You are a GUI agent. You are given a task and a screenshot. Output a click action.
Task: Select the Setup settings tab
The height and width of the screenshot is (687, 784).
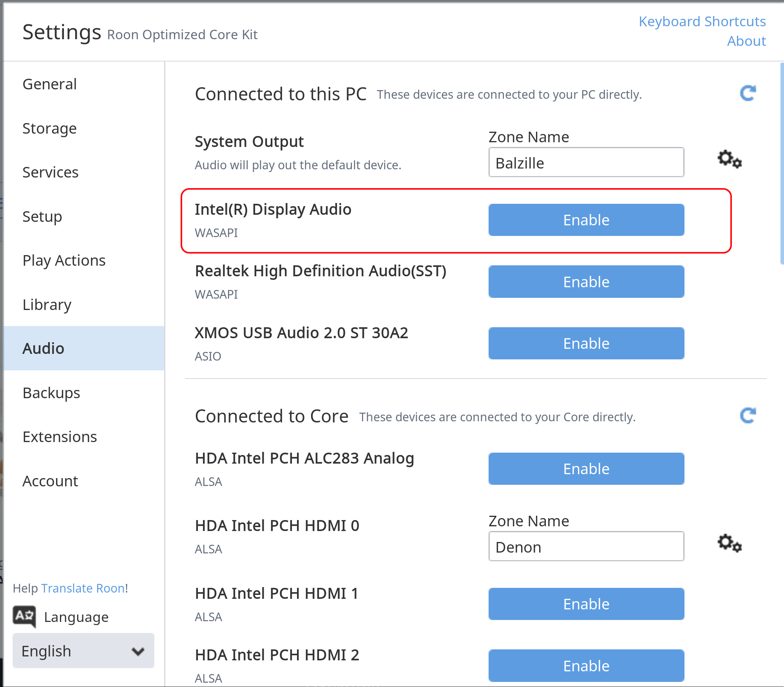(84, 216)
